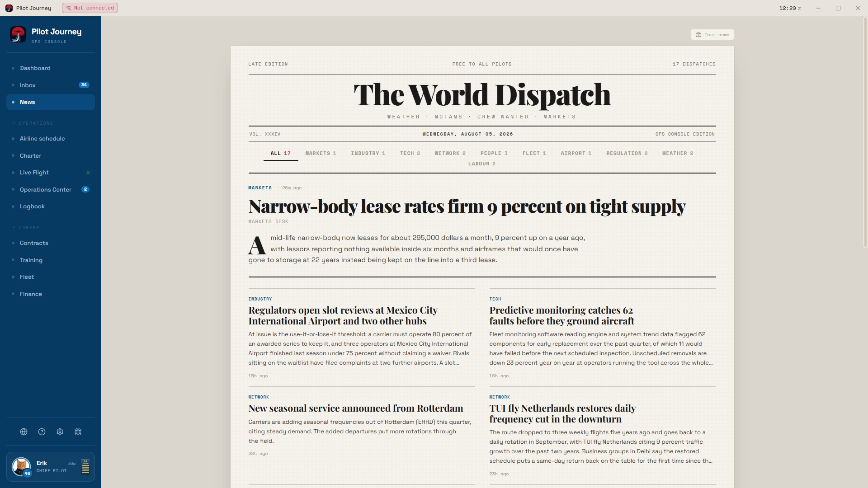Open Operations Center page
Viewport: 868px width, 488px height.
51,190
